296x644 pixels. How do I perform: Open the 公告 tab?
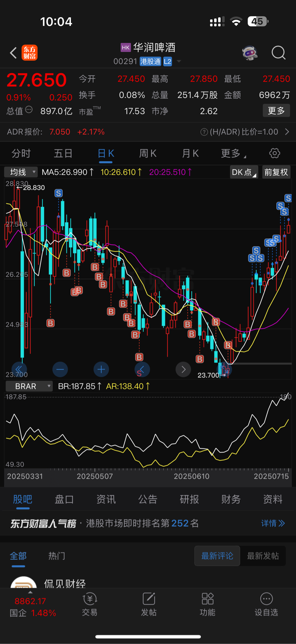point(148,499)
